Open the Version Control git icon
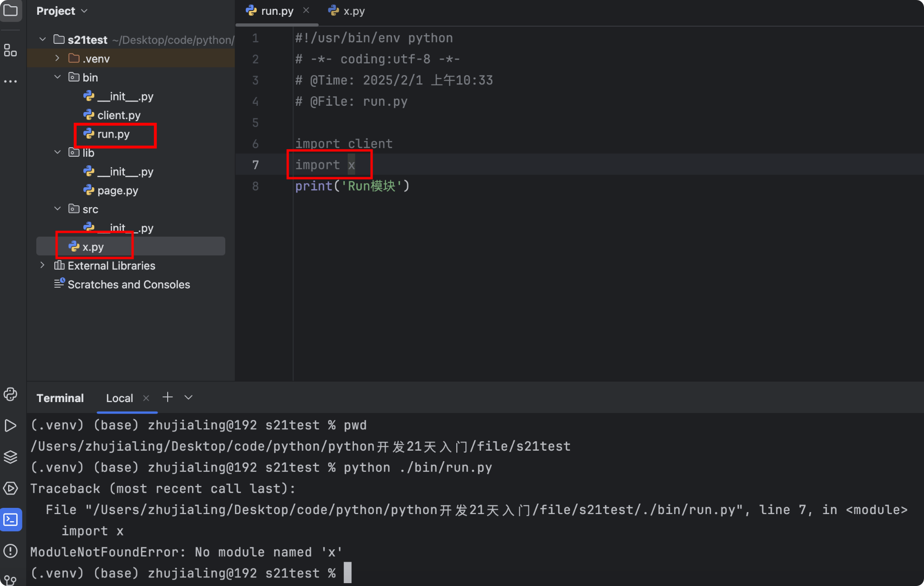This screenshot has height=586, width=924. pos(10,580)
